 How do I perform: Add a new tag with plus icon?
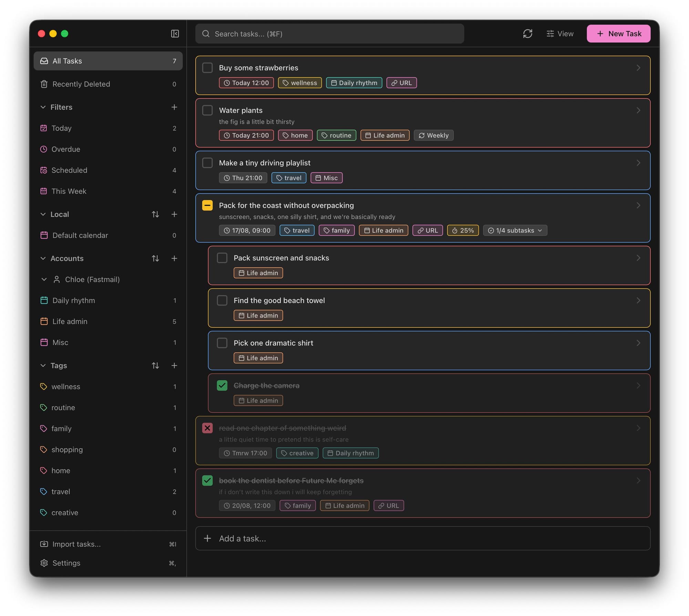click(x=174, y=366)
